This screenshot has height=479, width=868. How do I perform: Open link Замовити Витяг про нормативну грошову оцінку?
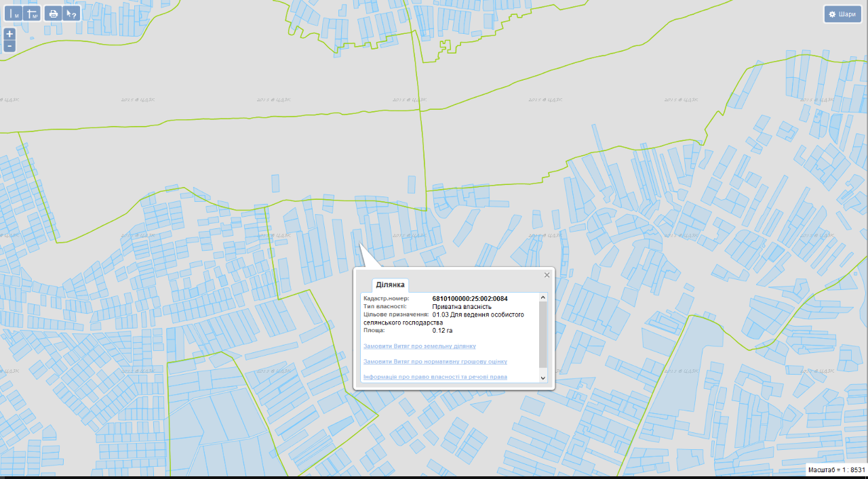(x=435, y=361)
